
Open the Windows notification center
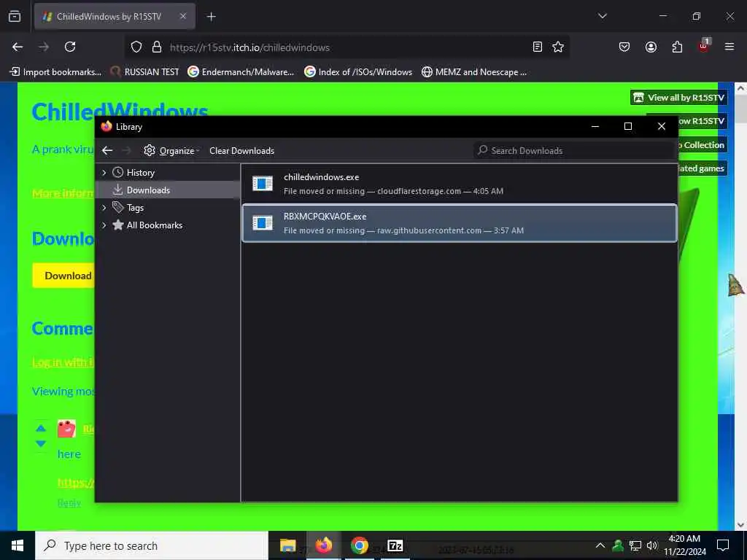(x=723, y=545)
